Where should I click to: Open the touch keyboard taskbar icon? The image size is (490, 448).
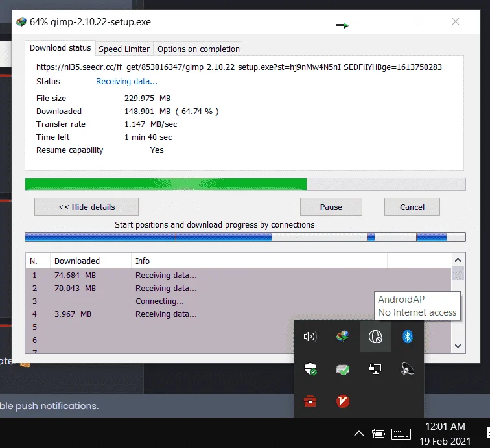pos(401,434)
